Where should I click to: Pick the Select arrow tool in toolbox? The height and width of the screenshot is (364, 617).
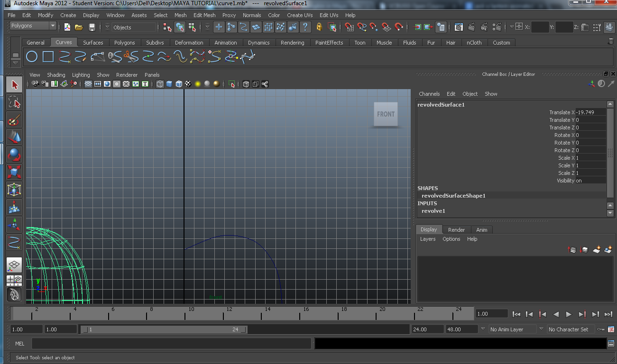point(15,85)
